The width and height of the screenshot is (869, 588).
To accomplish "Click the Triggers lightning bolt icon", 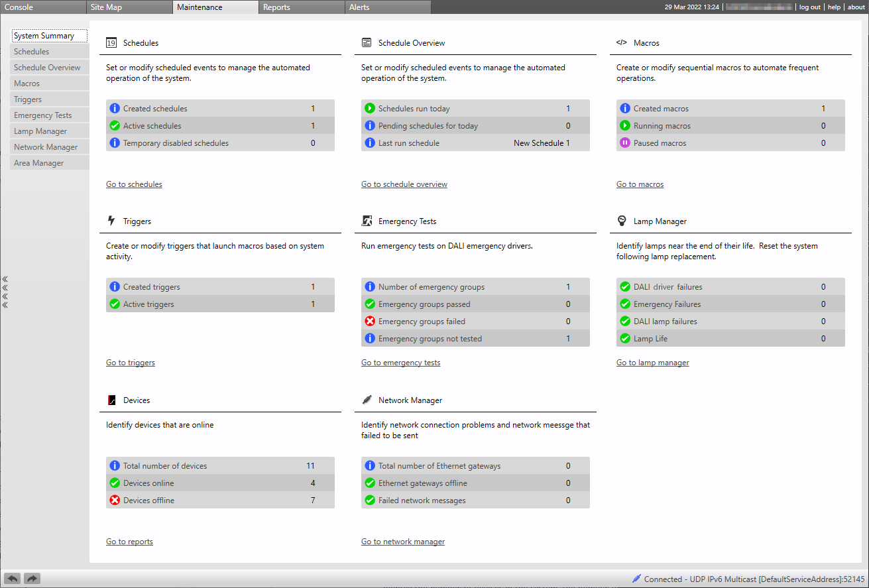I will click(x=111, y=221).
